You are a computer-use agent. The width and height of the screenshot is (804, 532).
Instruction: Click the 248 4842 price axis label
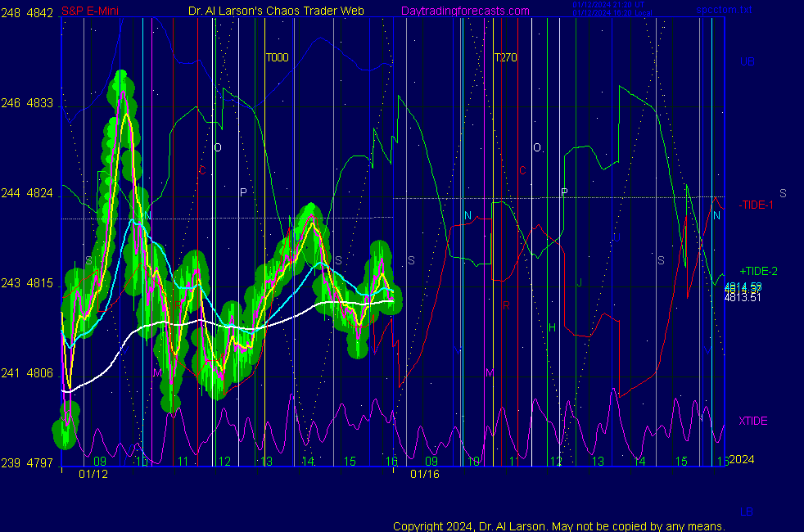pos(28,13)
